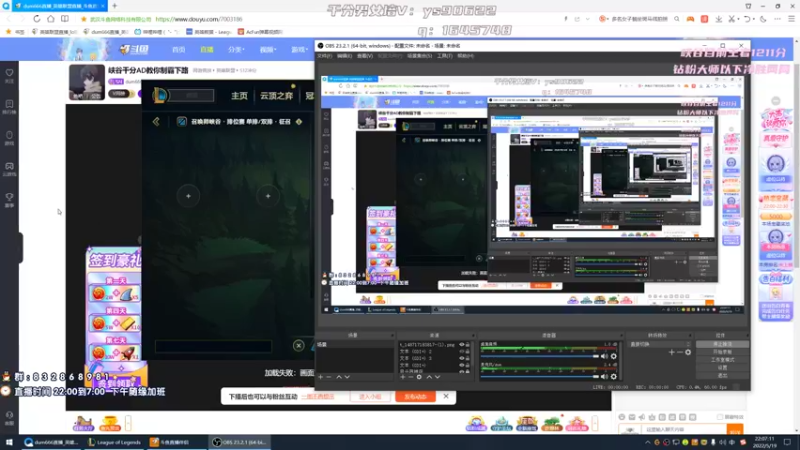Open 设置 button in OBS controls
Viewport: 800px width, 450px height.
click(x=722, y=367)
